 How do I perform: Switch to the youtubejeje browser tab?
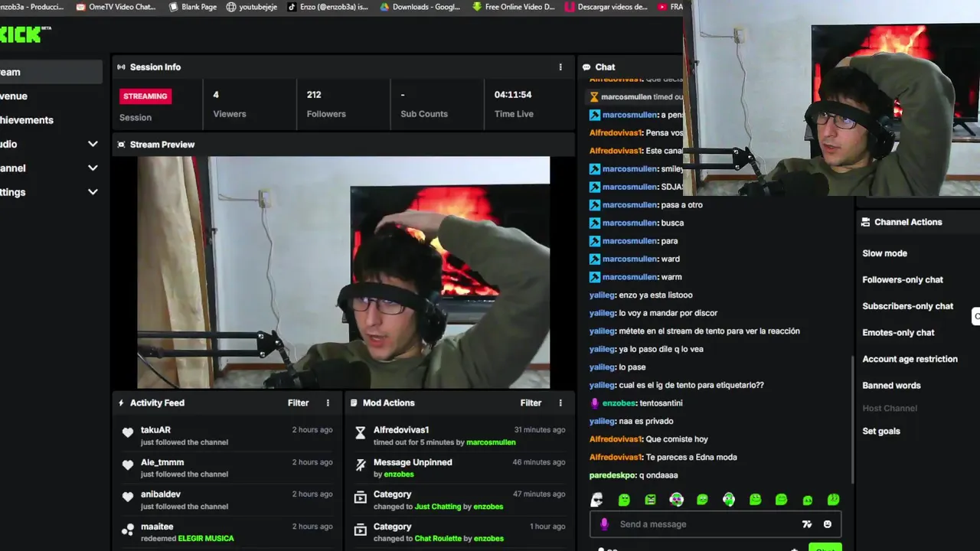252,7
